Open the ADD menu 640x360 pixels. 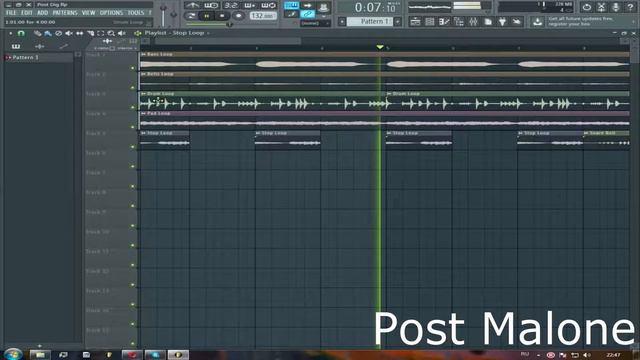click(x=42, y=13)
